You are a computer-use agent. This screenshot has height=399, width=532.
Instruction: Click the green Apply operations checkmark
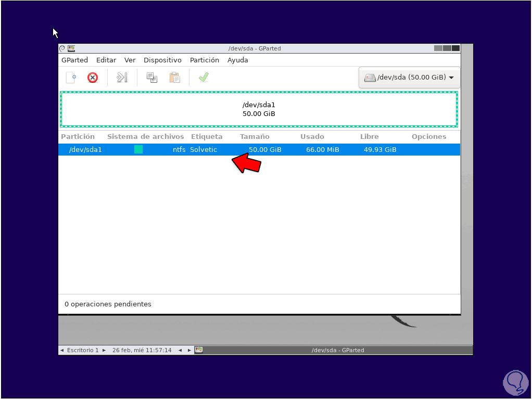(x=204, y=78)
